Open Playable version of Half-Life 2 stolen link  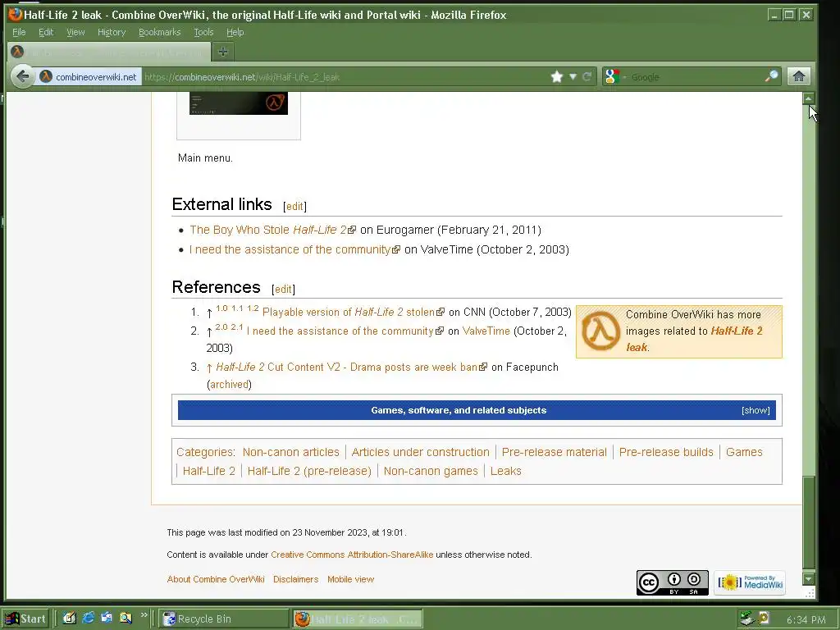353,312
